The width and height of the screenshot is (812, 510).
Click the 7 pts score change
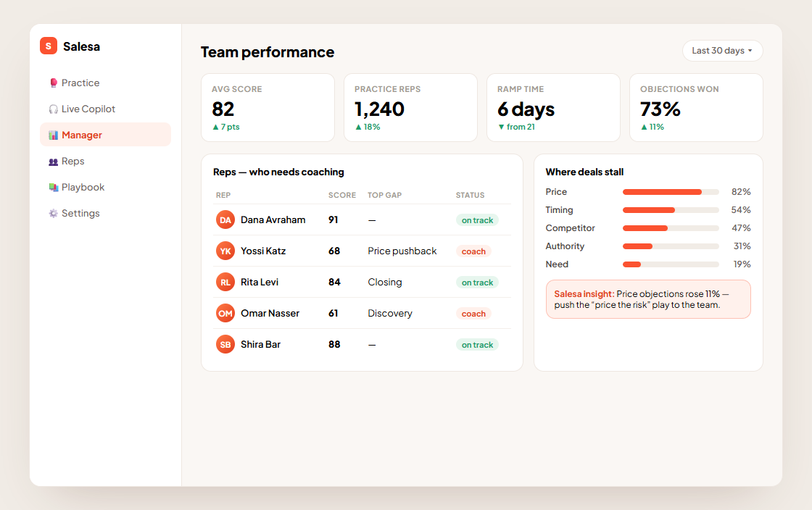click(x=225, y=127)
